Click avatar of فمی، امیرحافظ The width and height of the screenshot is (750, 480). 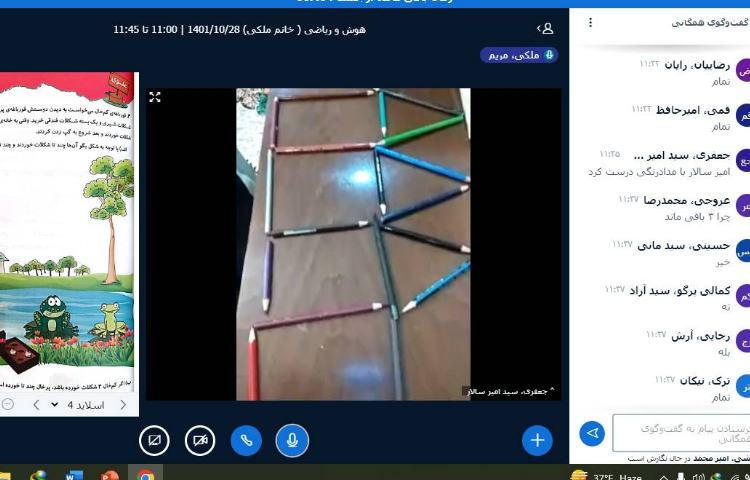[x=743, y=116]
